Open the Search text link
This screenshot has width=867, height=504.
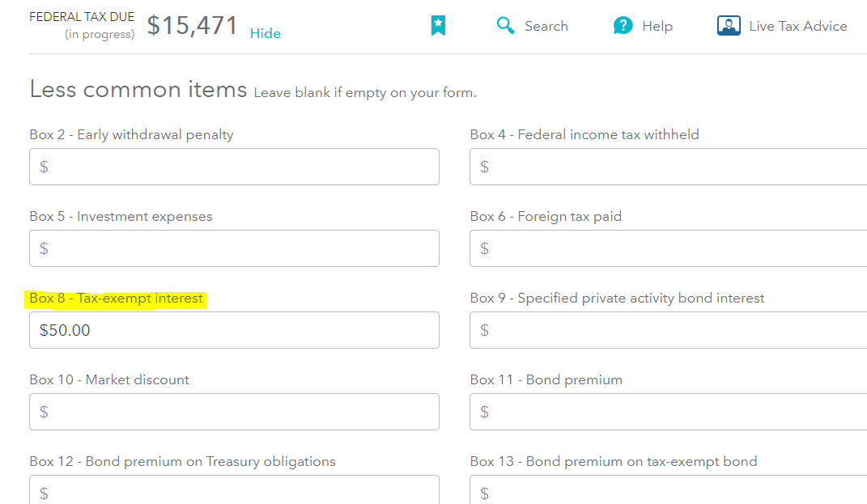546,26
